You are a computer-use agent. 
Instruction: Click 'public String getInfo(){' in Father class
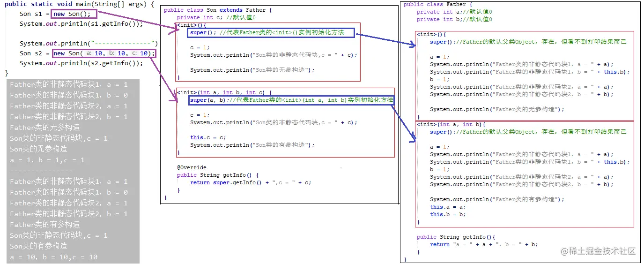click(456, 237)
